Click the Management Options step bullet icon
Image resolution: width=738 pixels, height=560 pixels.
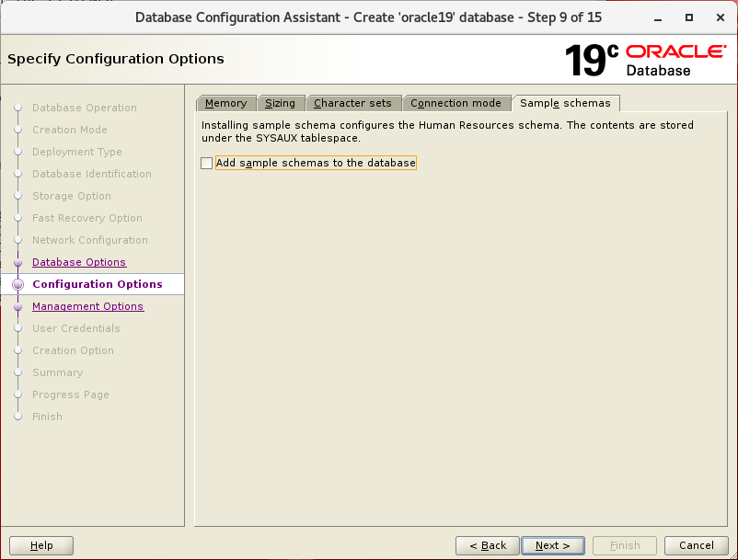[17, 306]
